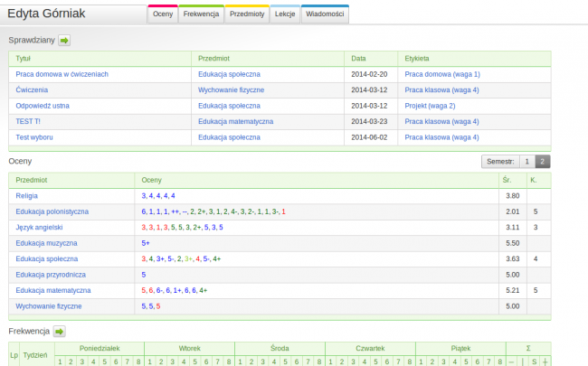Click the 'Poniedziałek' attendance header
Image resolution: width=588 pixels, height=366 pixels.
tap(100, 349)
